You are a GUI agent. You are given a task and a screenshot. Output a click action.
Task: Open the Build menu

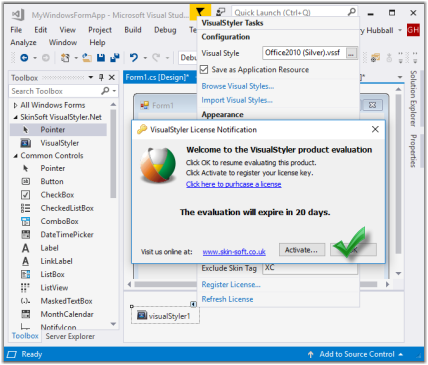click(x=133, y=30)
